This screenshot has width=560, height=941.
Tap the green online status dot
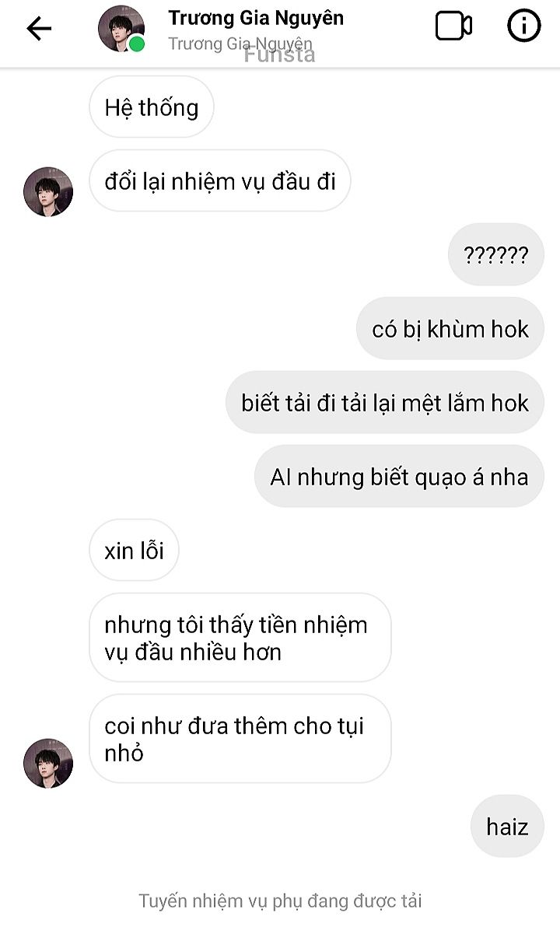(x=137, y=44)
